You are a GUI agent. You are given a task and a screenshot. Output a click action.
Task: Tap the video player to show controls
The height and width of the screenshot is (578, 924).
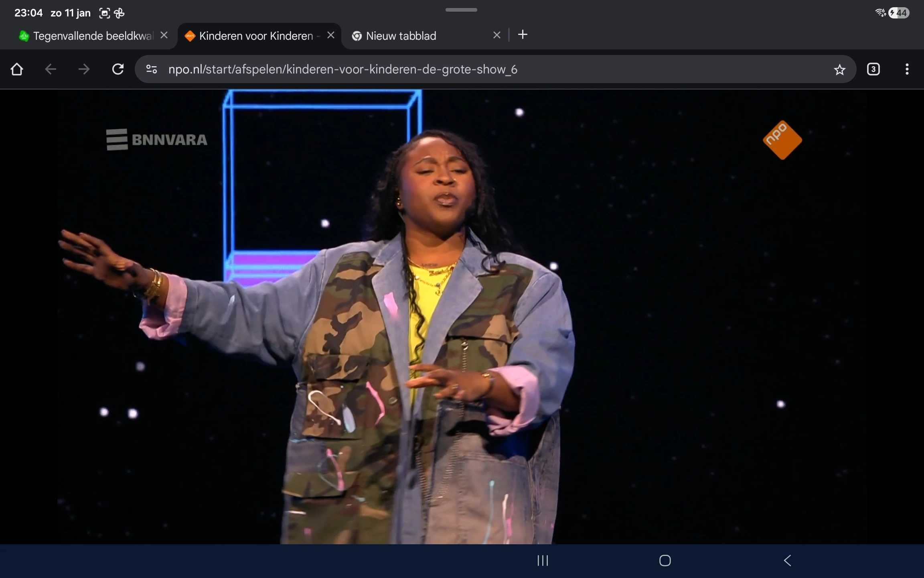(461, 317)
